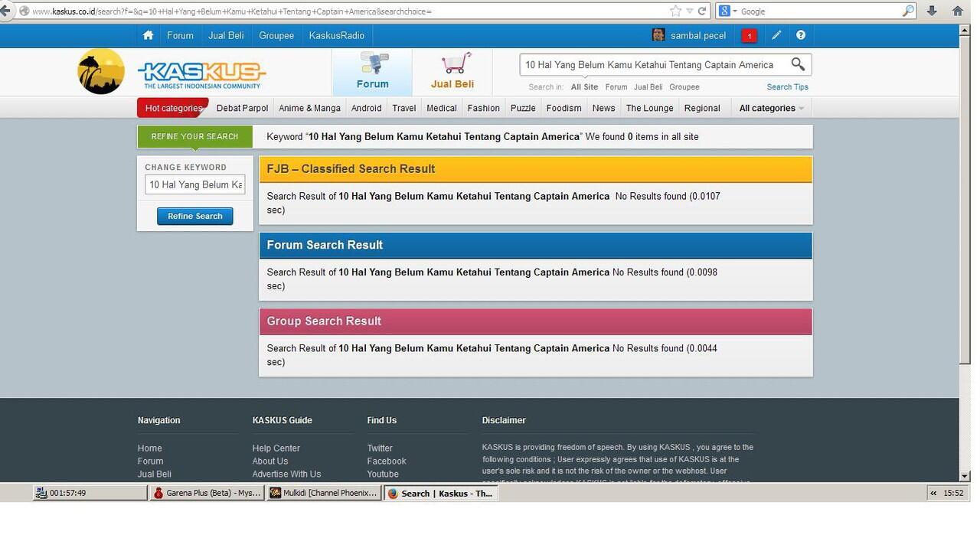This screenshot has width=980, height=551.
Task: Click the browser address bar
Action: point(345,11)
